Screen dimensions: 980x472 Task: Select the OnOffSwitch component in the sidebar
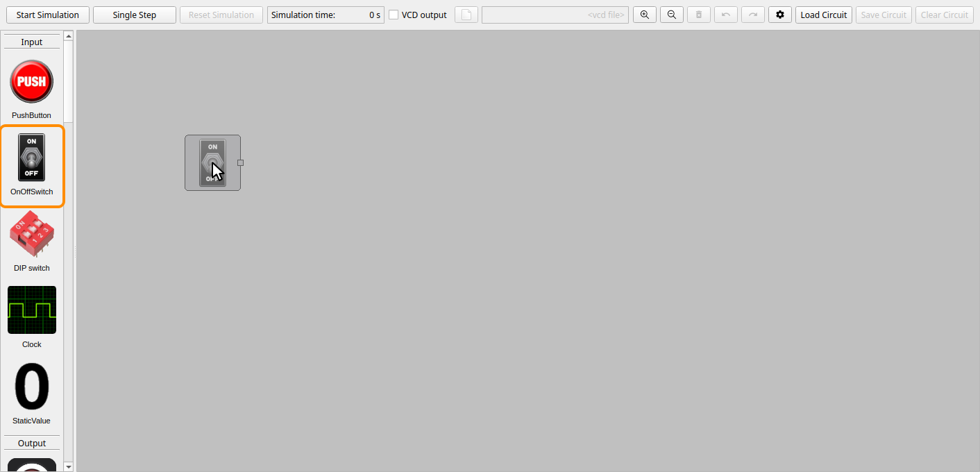(x=32, y=166)
